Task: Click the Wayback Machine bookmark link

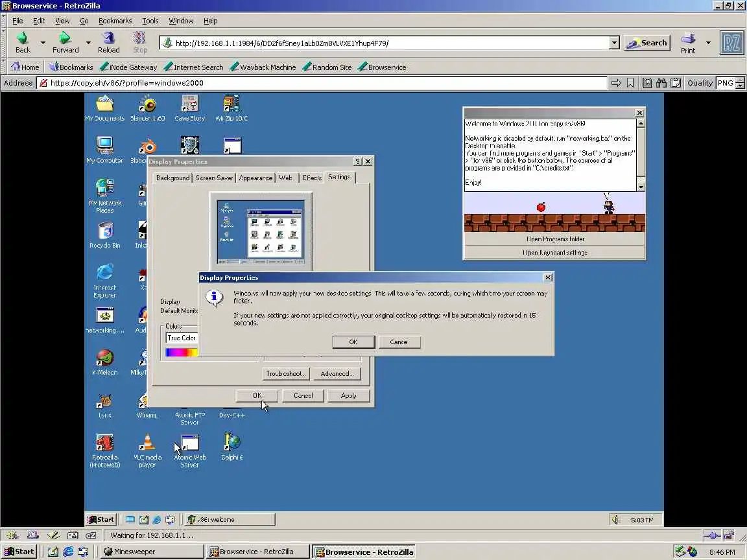Action: [263, 67]
